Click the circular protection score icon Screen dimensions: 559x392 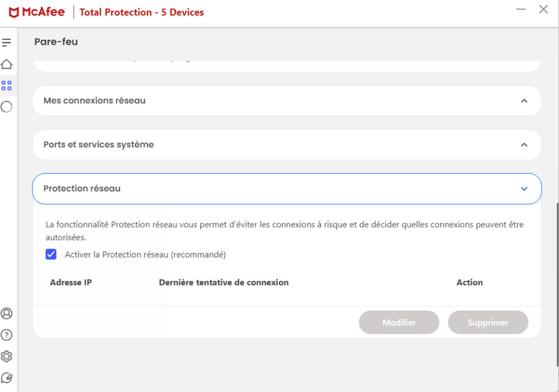(x=7, y=107)
